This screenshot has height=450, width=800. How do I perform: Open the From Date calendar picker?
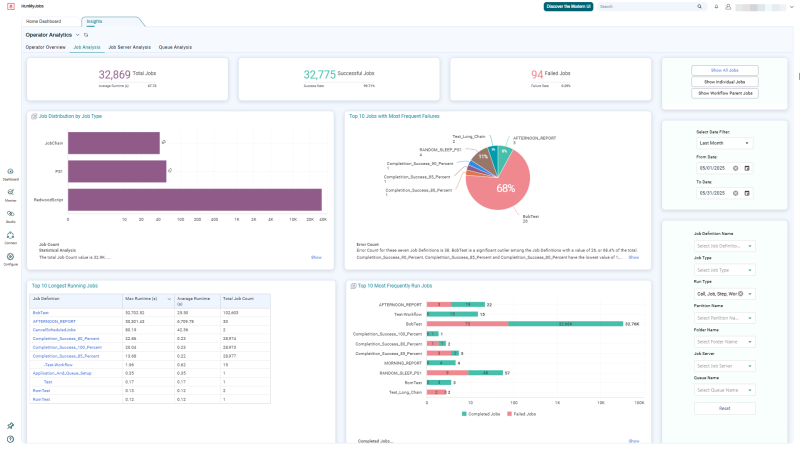747,168
